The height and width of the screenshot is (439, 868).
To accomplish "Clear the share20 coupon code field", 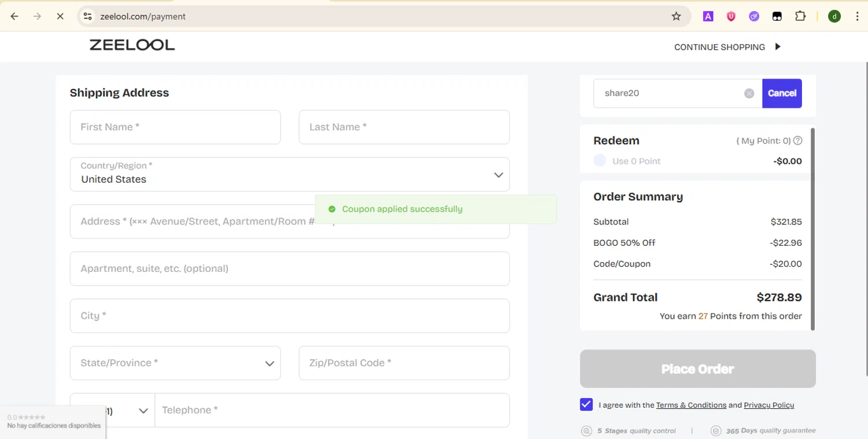I will point(749,94).
